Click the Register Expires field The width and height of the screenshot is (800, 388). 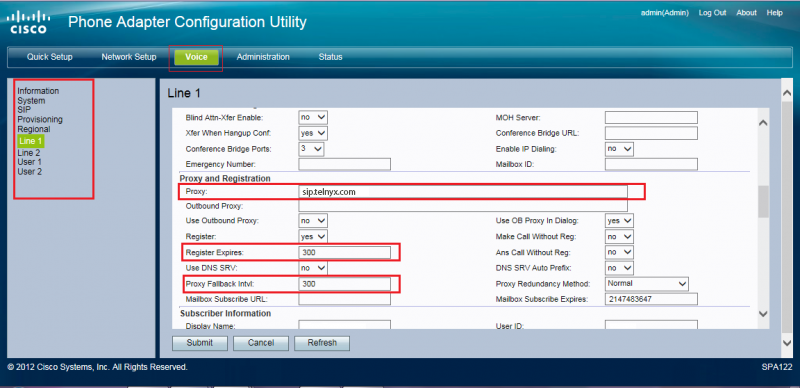pos(344,252)
